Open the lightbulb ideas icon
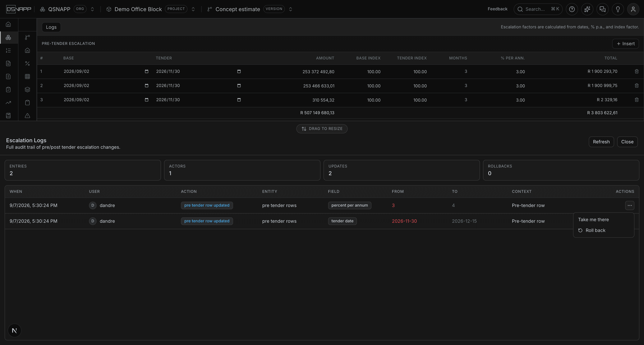644x345 pixels. (x=618, y=9)
